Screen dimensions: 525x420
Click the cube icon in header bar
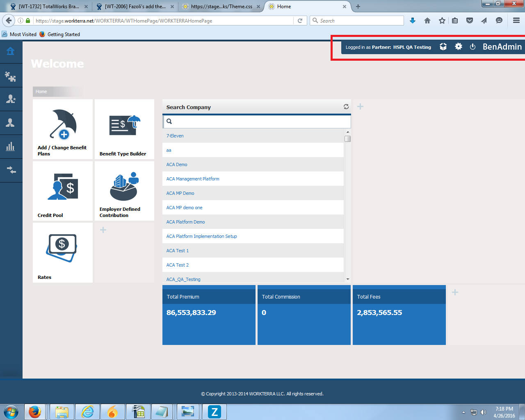(443, 47)
